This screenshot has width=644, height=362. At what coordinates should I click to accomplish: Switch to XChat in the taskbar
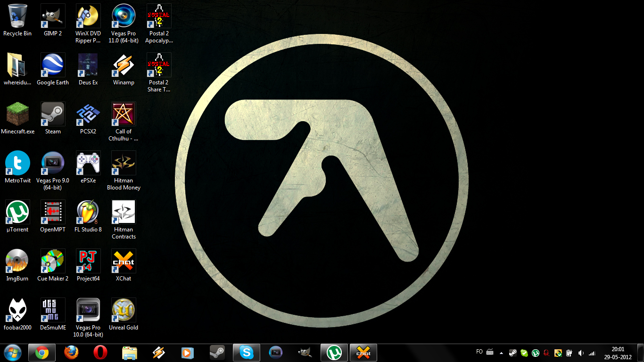tap(363, 353)
